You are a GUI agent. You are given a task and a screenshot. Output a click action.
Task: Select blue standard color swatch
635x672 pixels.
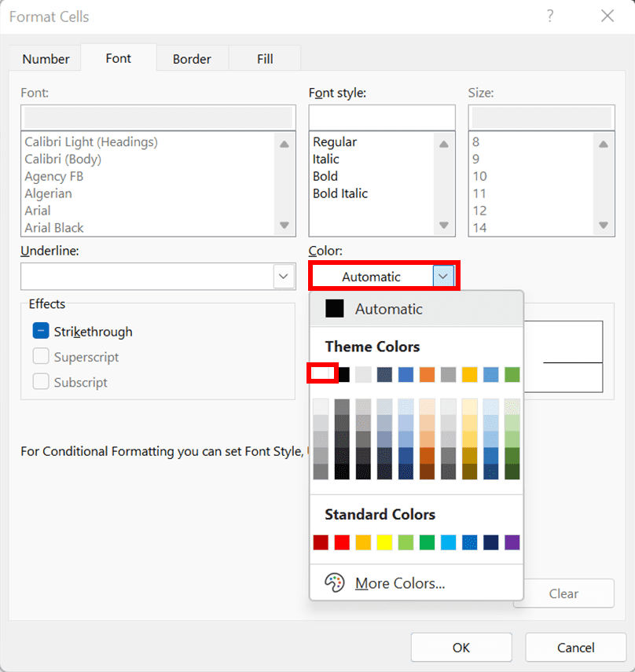point(470,542)
